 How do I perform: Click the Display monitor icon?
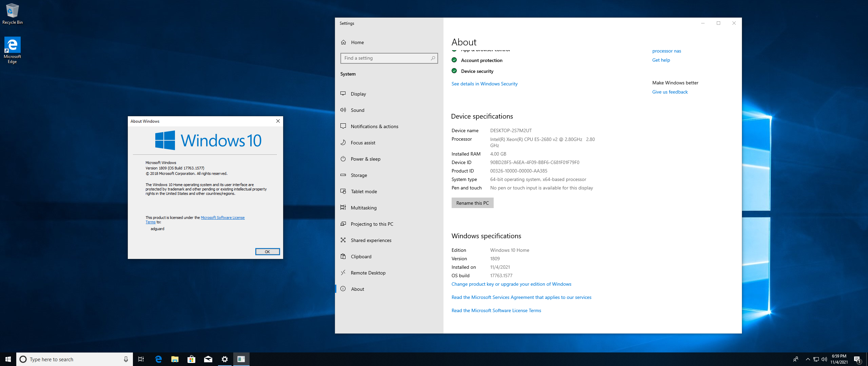[x=343, y=94]
